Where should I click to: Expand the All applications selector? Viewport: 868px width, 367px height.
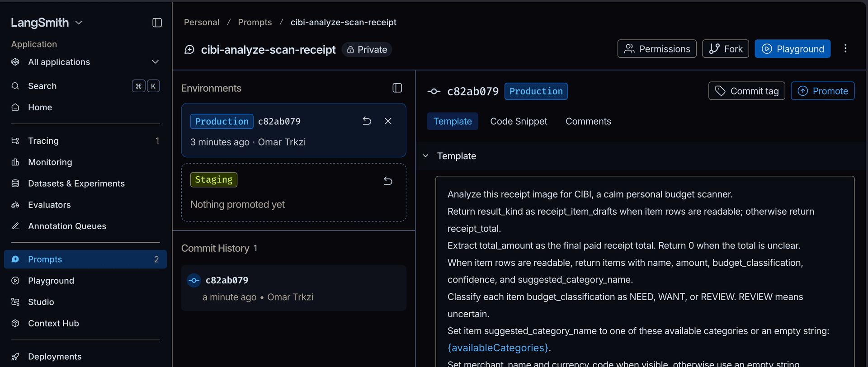pyautogui.click(x=85, y=62)
